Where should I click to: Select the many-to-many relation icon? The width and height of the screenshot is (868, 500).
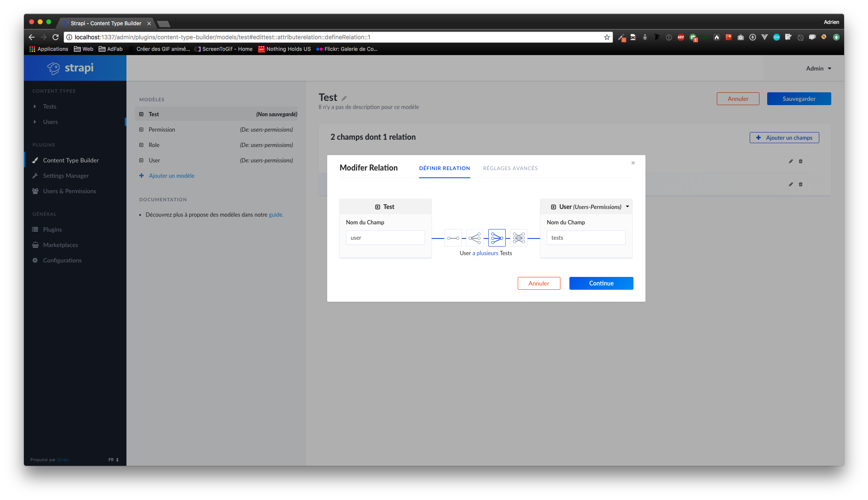[x=519, y=238]
